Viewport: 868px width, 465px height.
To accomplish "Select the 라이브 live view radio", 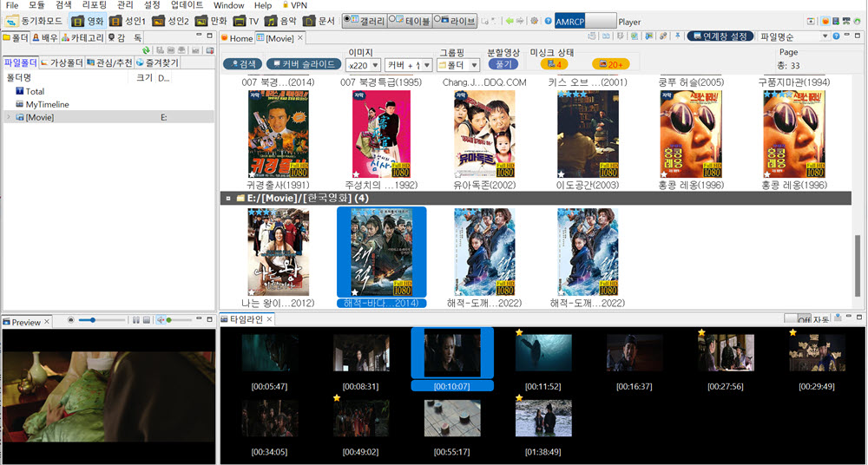I will pos(455,21).
